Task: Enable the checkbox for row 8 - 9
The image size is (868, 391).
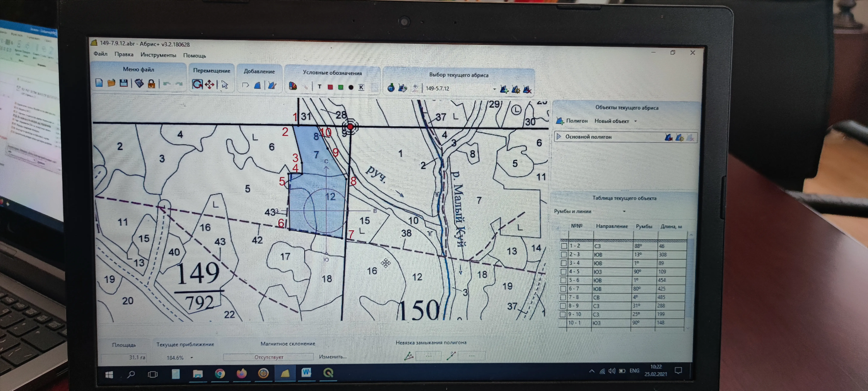Action: (x=563, y=306)
